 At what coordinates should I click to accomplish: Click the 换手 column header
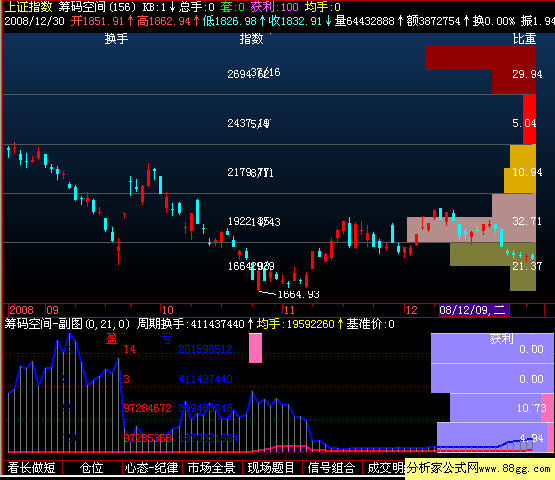pos(116,39)
